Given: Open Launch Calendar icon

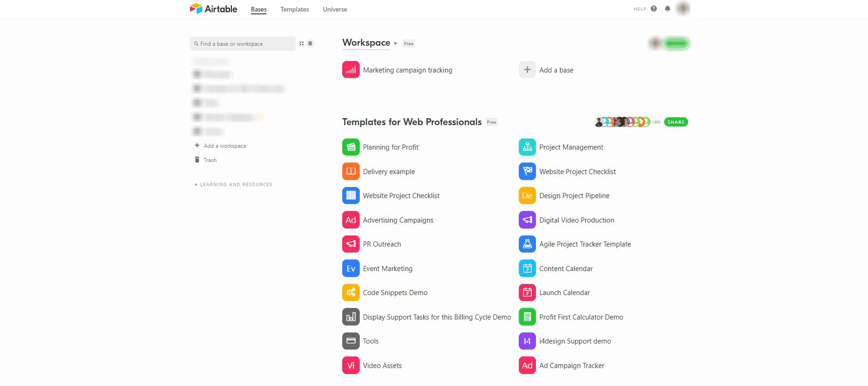Looking at the screenshot, I should click(x=527, y=293).
